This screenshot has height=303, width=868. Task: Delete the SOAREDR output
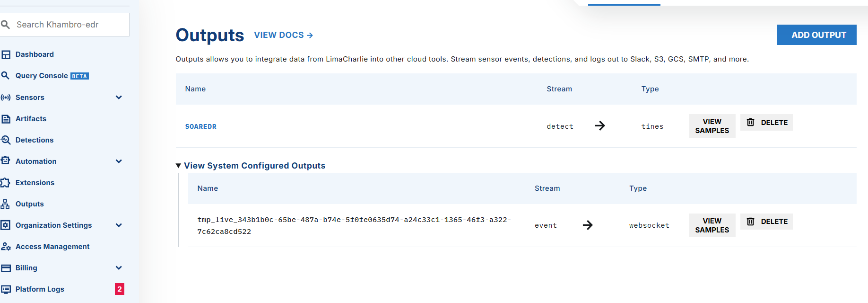[766, 123]
